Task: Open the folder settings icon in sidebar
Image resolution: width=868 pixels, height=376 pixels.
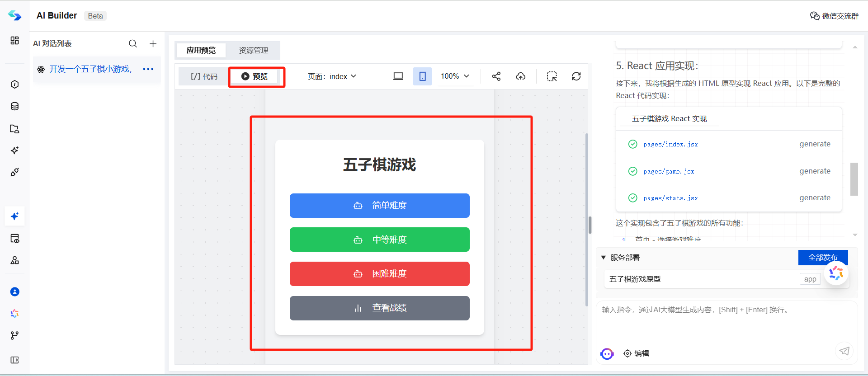Action: (x=14, y=129)
